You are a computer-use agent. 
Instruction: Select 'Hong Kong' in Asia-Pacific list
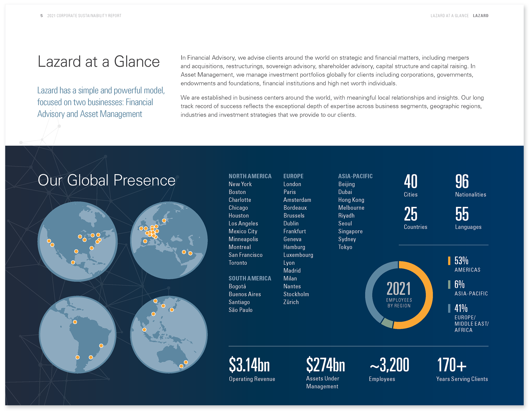(351, 200)
